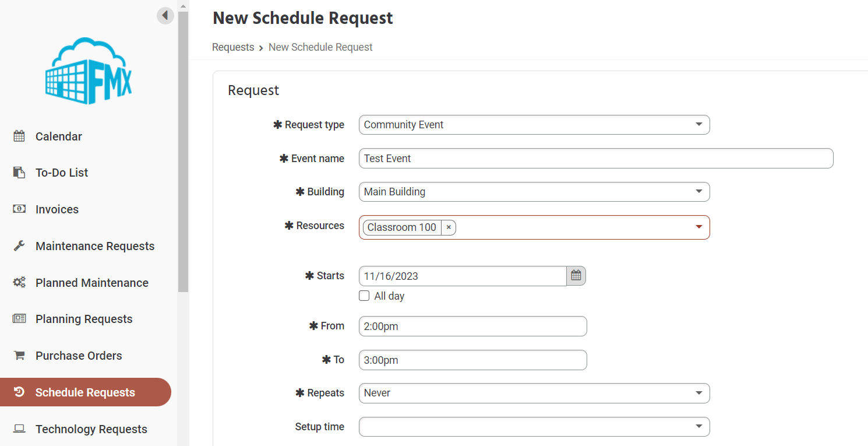Enable the All day checkbox
Screen dimensions: 868x446
coord(364,296)
